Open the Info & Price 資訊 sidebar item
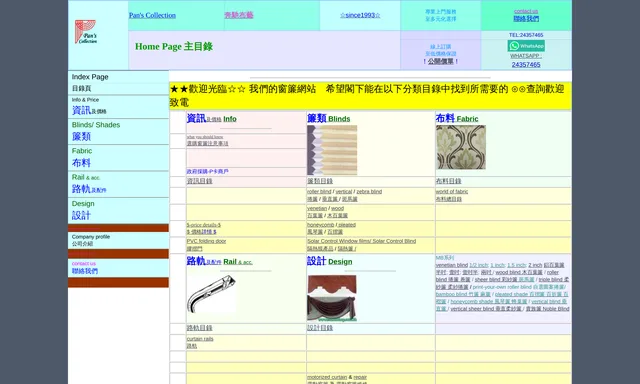Viewport: 640px width, 384px height. (x=89, y=107)
